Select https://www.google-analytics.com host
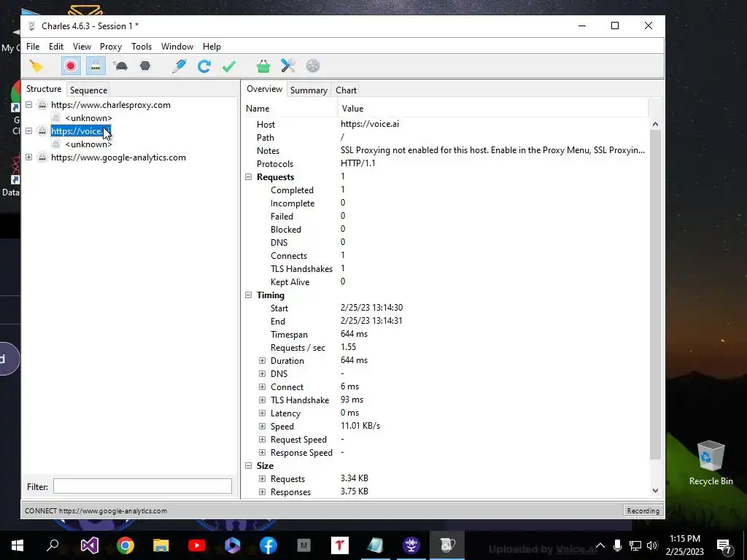The height and width of the screenshot is (560, 747). 118,157
